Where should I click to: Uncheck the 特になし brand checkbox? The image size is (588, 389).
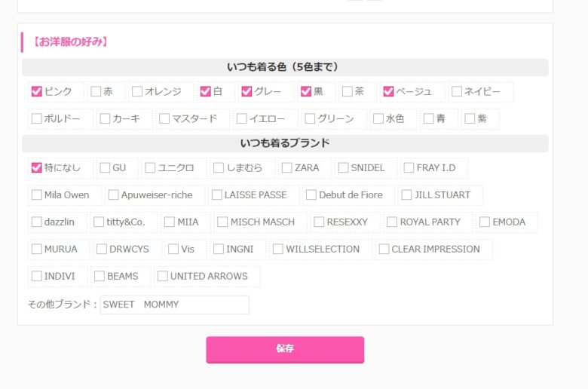(x=36, y=168)
